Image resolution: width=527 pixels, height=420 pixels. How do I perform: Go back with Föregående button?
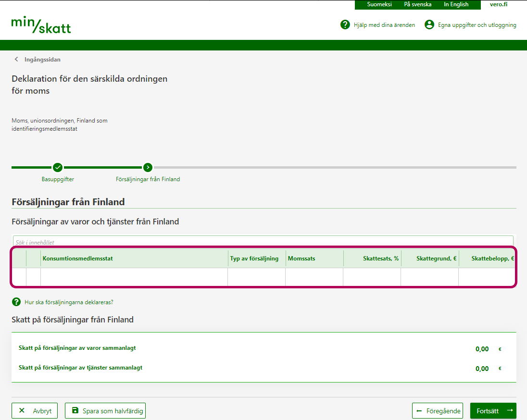438,411
